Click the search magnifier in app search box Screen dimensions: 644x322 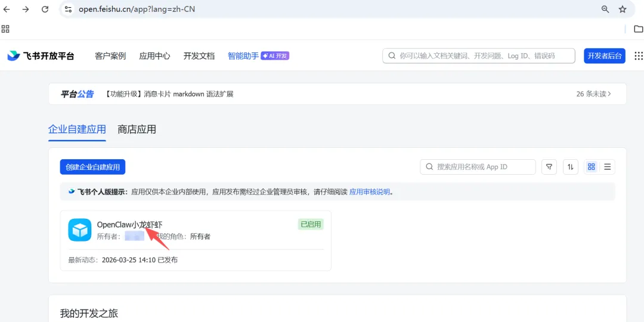429,167
